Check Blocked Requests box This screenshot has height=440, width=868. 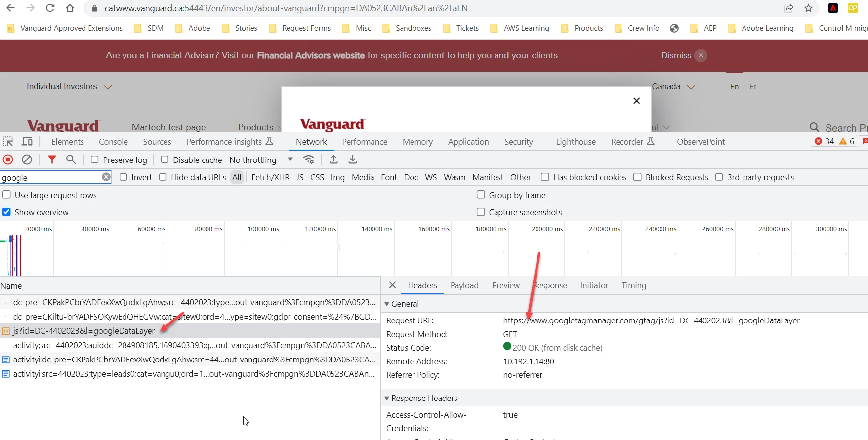click(x=638, y=177)
